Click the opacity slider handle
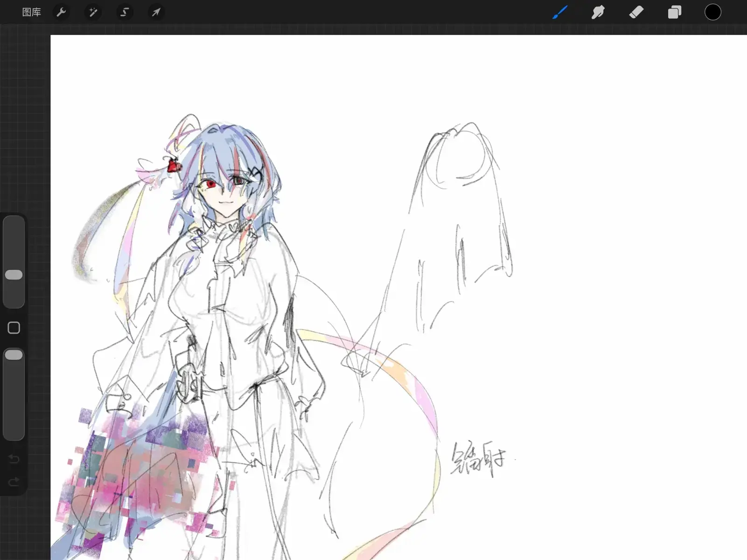Image resolution: width=747 pixels, height=560 pixels. point(14,355)
